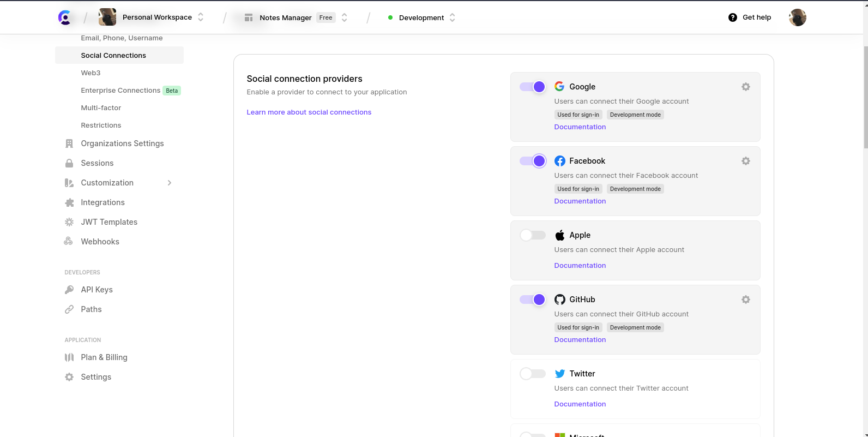Open the user profile avatar menu
This screenshot has width=868, height=437.
(798, 17)
